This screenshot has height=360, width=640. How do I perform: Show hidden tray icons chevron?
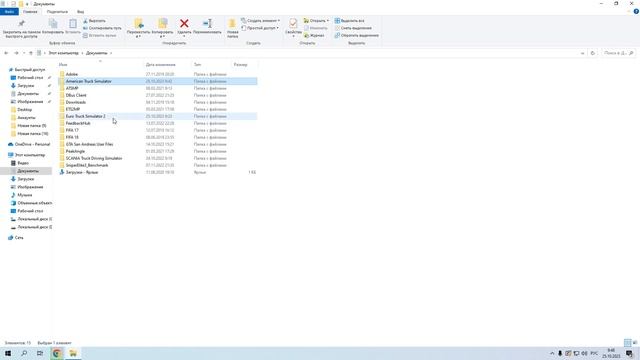tap(552, 353)
